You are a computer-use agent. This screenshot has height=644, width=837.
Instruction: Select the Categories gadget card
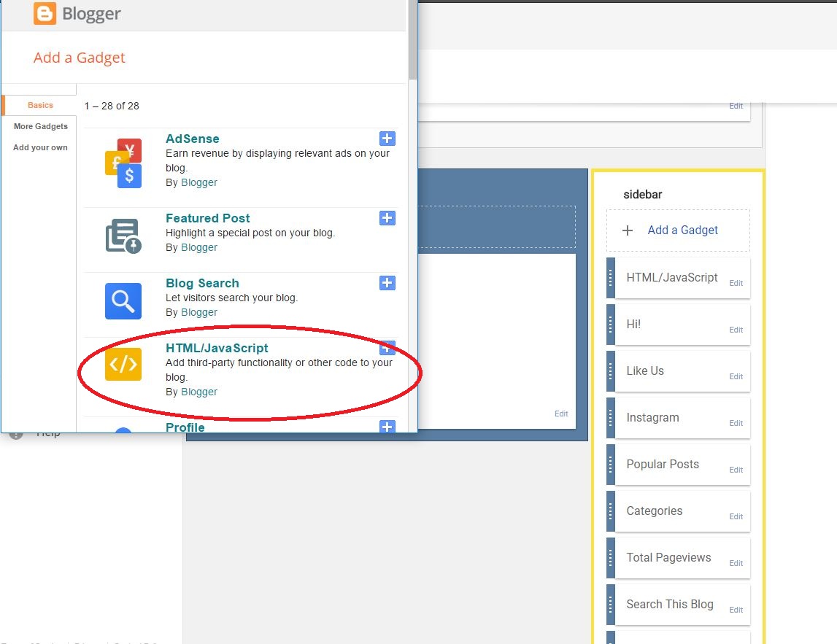click(x=679, y=511)
